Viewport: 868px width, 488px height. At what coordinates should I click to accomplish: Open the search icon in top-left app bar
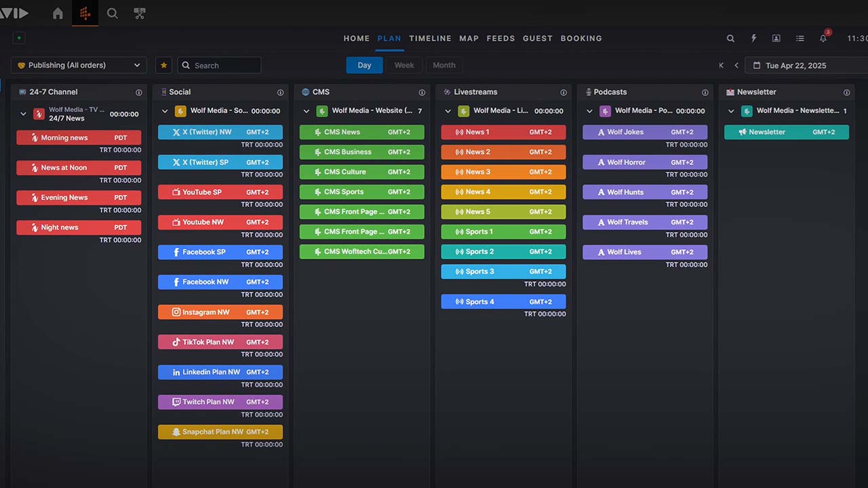tap(113, 14)
